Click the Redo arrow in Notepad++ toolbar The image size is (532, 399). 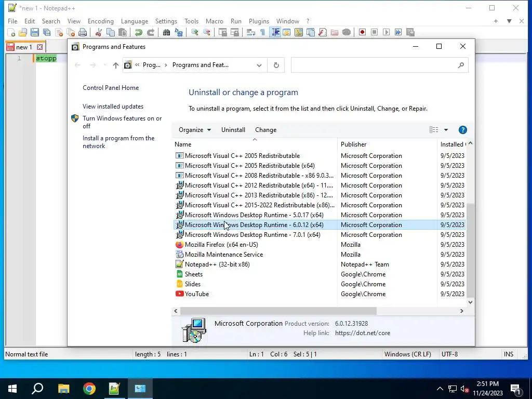(150, 33)
